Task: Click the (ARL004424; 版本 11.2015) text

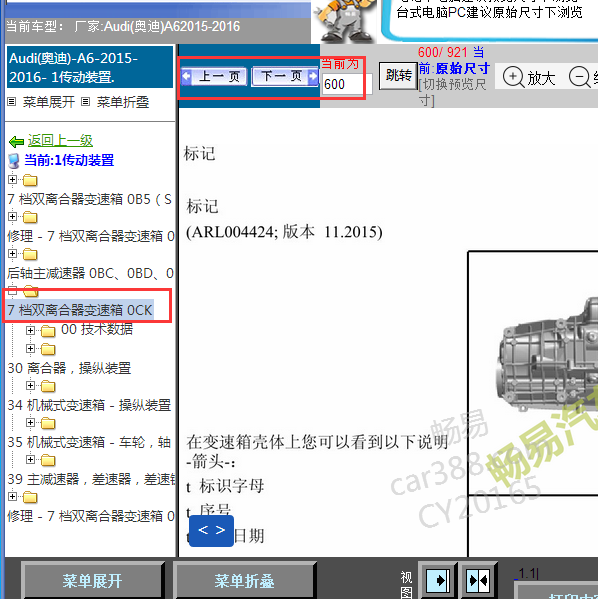Action: click(x=284, y=232)
